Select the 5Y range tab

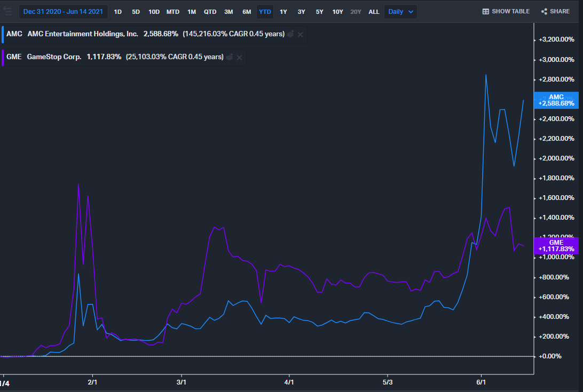click(319, 11)
